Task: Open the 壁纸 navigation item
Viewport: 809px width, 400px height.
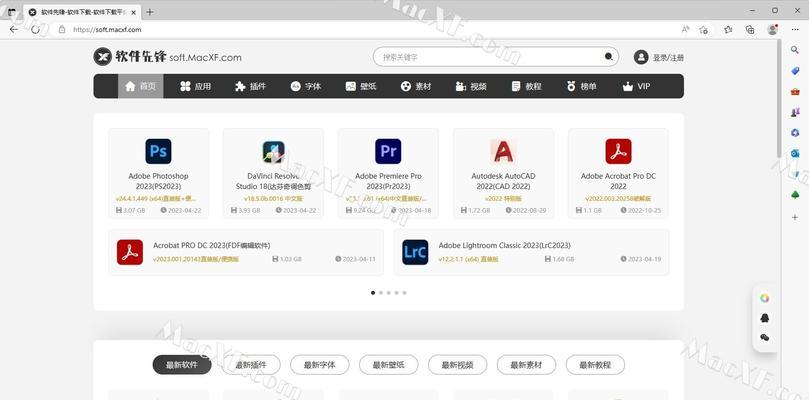Action: coord(361,86)
